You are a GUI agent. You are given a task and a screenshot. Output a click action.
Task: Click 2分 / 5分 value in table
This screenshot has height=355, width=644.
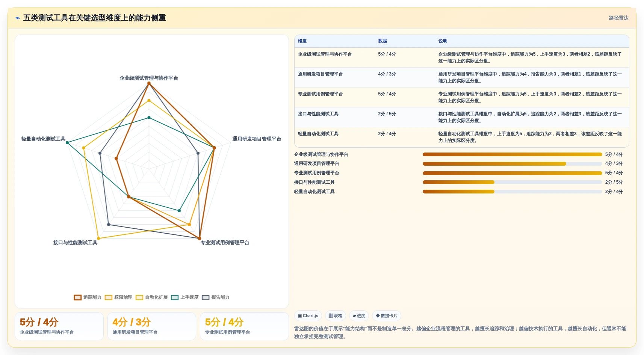[x=387, y=114]
